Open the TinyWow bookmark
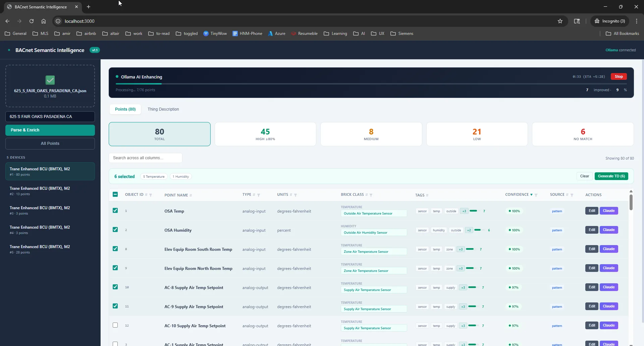644x346 pixels. pyautogui.click(x=215, y=34)
